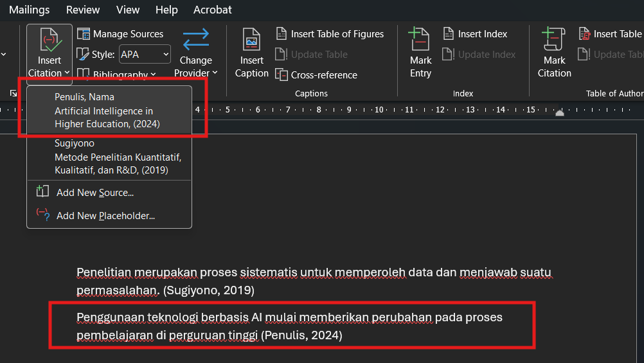The width and height of the screenshot is (644, 363).
Task: Click the Mark Citation icon
Action: pyautogui.click(x=553, y=39)
